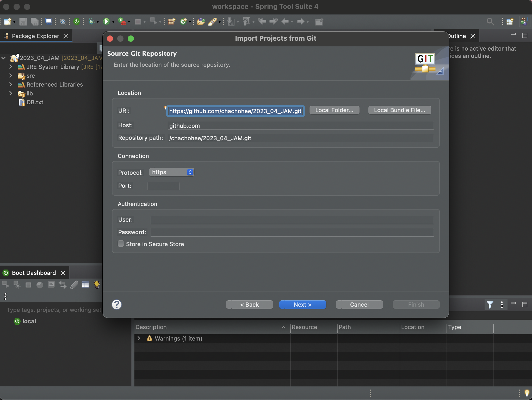Click the Cancel button
Viewport: 532px width, 400px height.
[359, 305]
